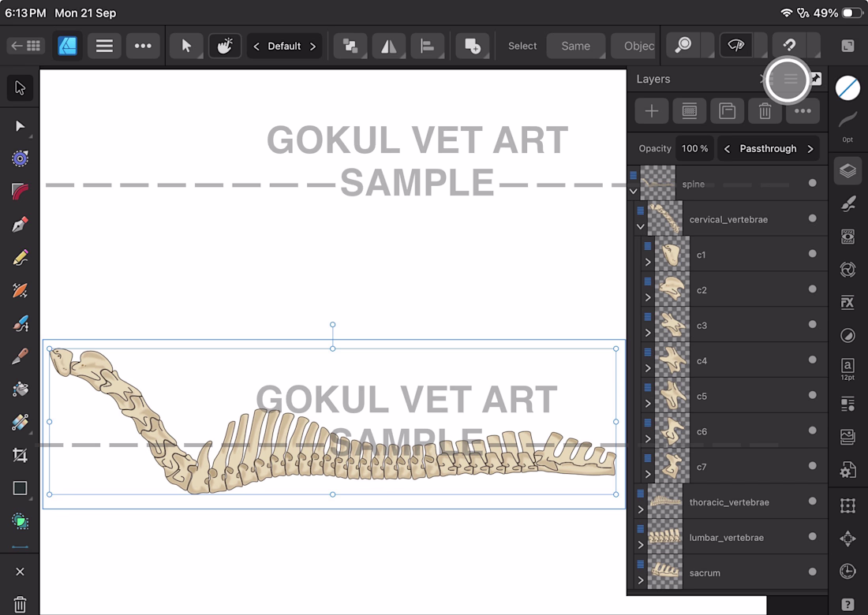Image resolution: width=868 pixels, height=615 pixels.
Task: Delete the selected layer in Layers panel
Action: tap(765, 111)
